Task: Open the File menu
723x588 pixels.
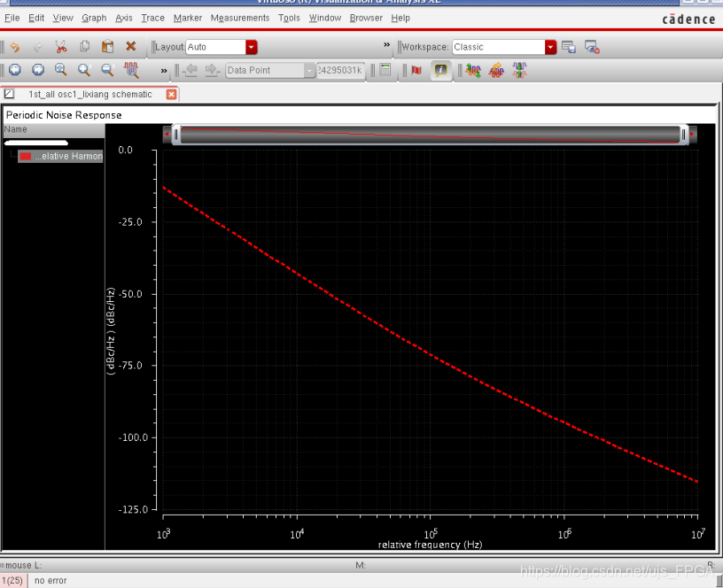Action: [x=12, y=18]
